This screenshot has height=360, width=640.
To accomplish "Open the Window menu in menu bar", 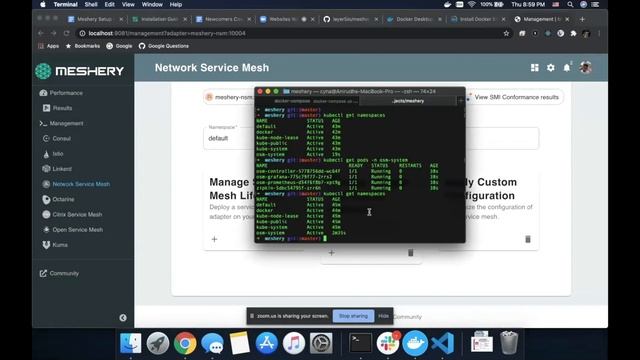I will [152, 4].
